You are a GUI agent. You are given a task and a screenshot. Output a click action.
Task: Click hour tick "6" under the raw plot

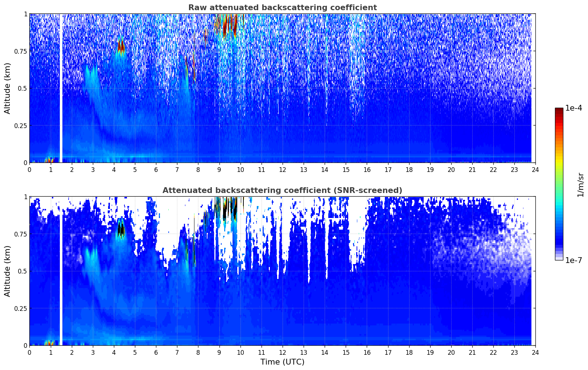(156, 169)
